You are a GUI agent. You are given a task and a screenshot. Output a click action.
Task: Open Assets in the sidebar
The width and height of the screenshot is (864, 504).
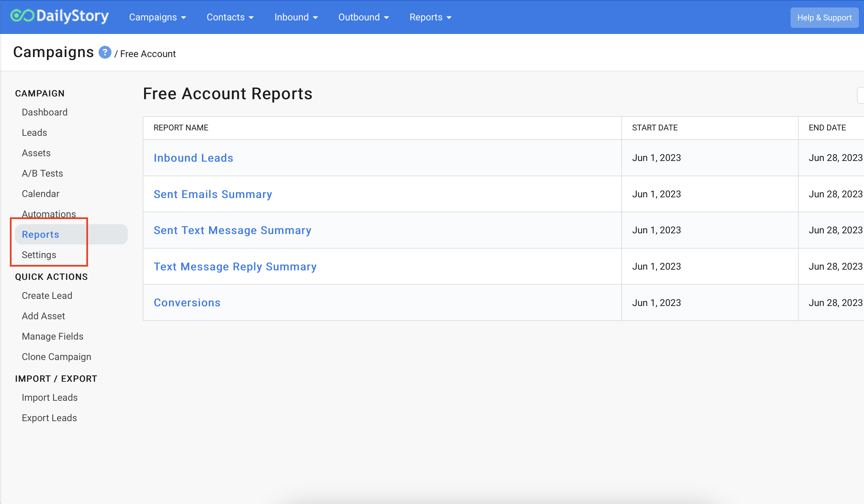click(x=36, y=153)
